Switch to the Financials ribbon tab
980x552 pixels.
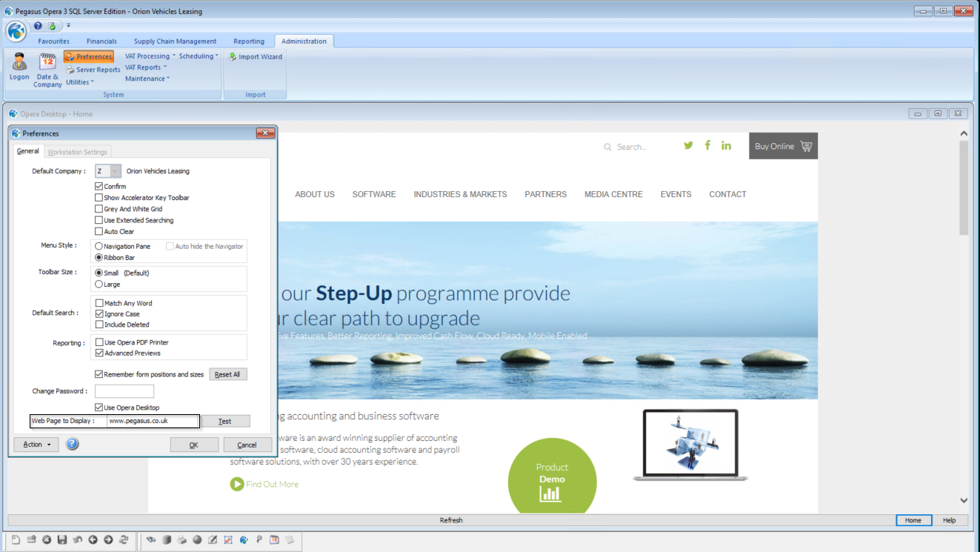pos(101,41)
